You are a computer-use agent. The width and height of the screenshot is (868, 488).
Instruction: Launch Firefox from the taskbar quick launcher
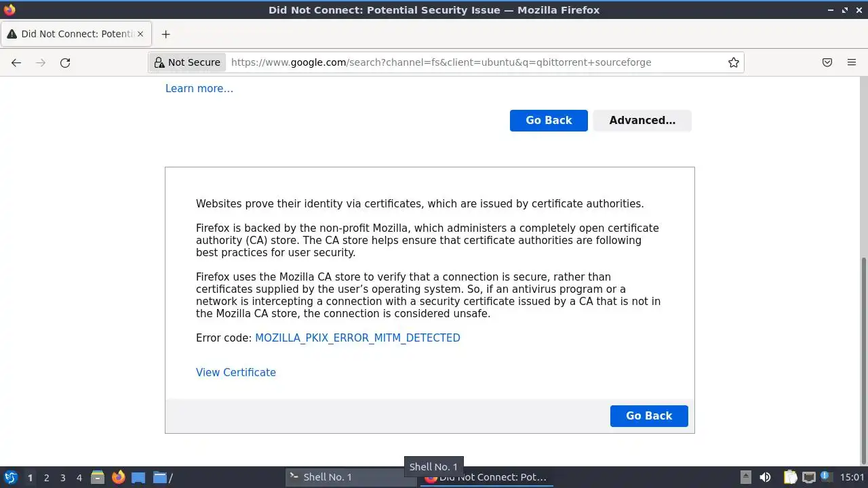coord(118,477)
